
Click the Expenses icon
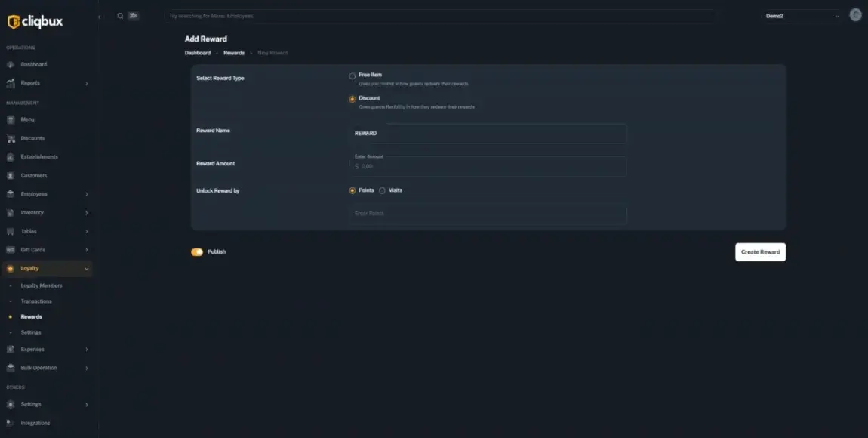click(10, 350)
